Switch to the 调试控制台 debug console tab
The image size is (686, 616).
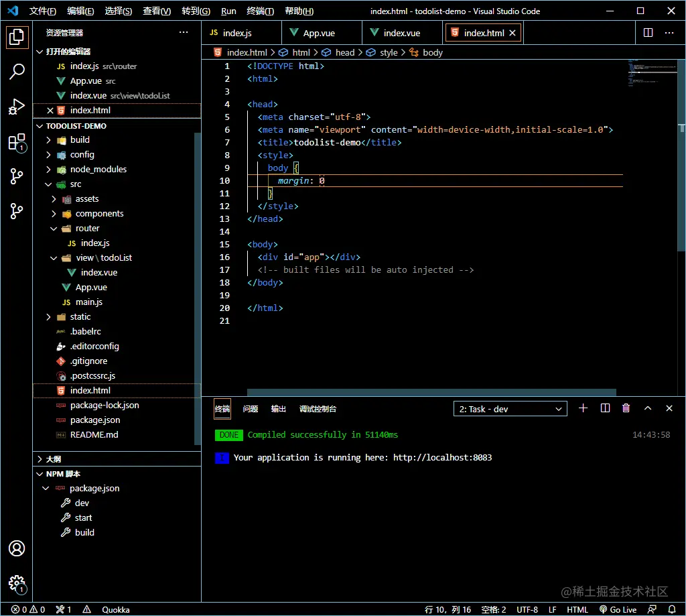click(318, 409)
